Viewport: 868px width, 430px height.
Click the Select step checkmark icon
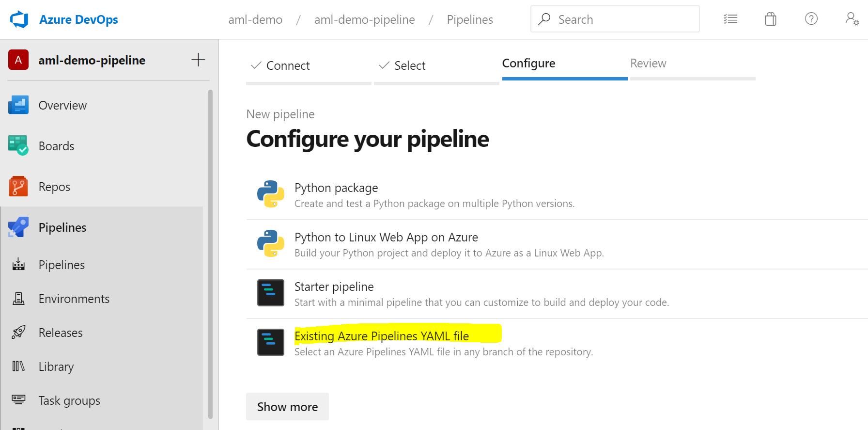(384, 65)
